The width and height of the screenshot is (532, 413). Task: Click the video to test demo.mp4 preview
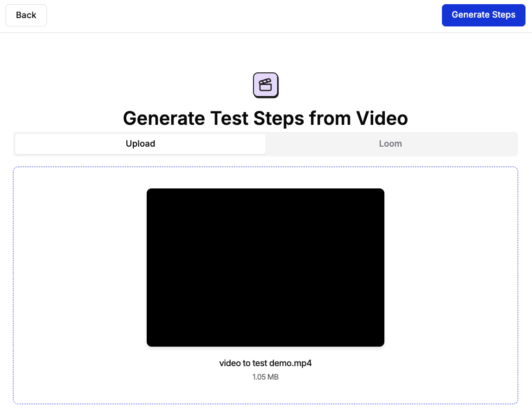click(x=265, y=267)
